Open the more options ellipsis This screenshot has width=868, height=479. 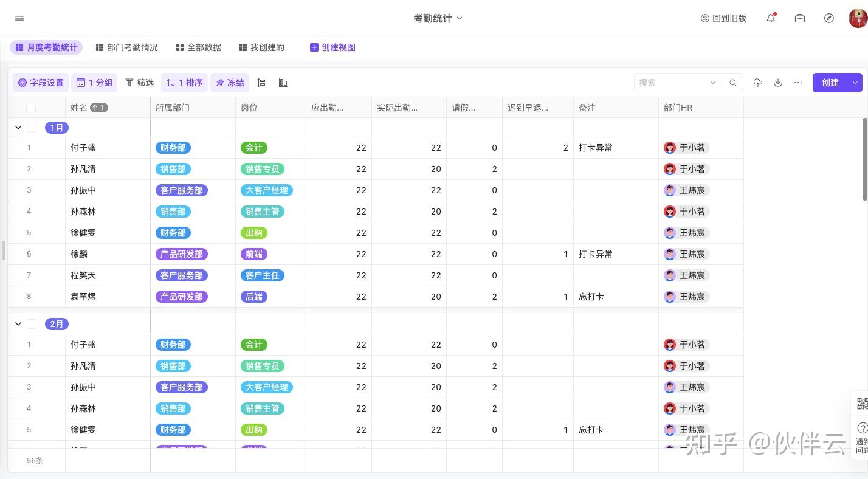coord(798,83)
